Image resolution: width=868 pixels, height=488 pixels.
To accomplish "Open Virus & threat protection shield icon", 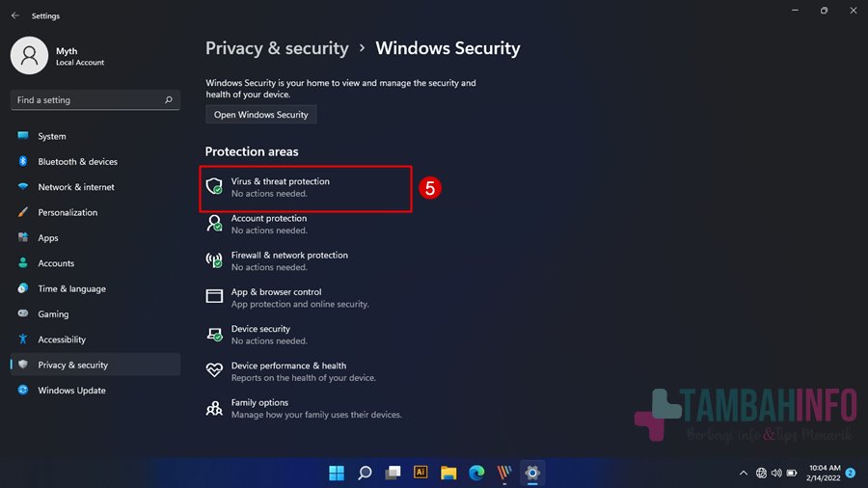I will point(214,186).
